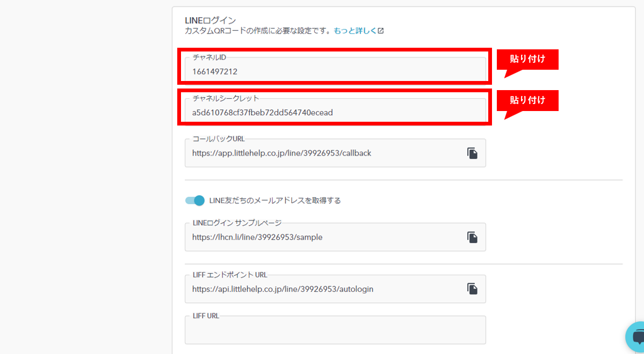The width and height of the screenshot is (644, 354).
Task: Open the chat support widget
Action: click(x=637, y=337)
